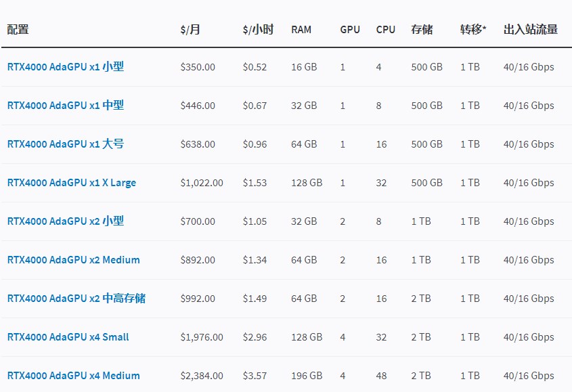Click the 配置 column header
Screen dimensions: 572x392
pos(18,30)
